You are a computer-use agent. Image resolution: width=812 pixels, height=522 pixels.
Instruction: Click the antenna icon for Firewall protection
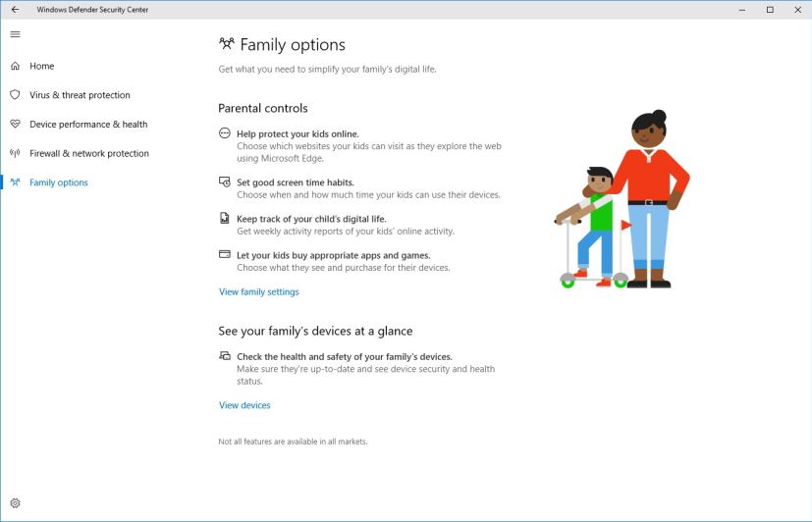[x=15, y=153]
